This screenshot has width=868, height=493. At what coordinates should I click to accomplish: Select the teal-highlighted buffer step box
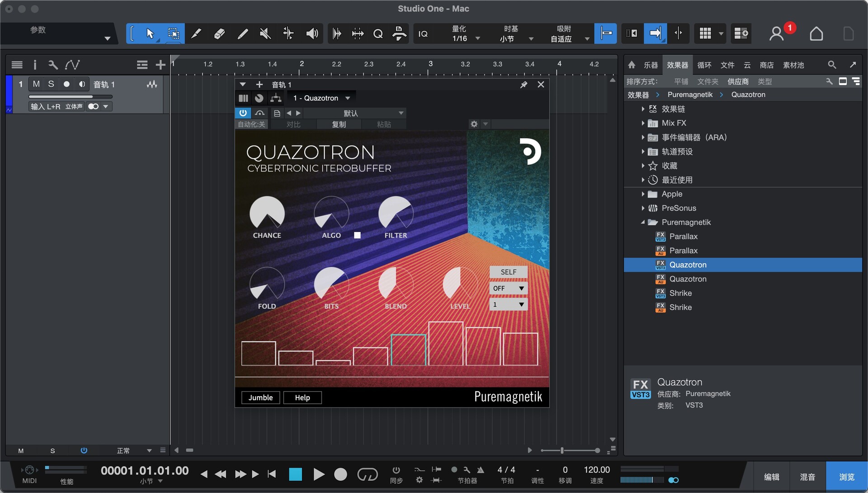[408, 350]
